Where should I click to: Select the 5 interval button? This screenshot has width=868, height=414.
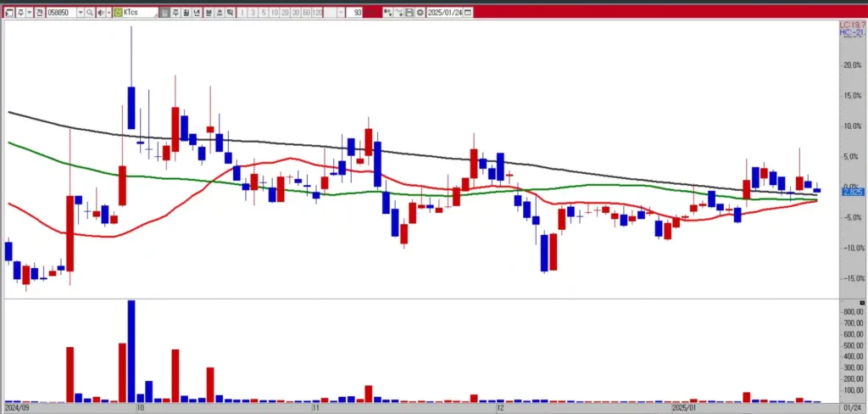(x=264, y=13)
